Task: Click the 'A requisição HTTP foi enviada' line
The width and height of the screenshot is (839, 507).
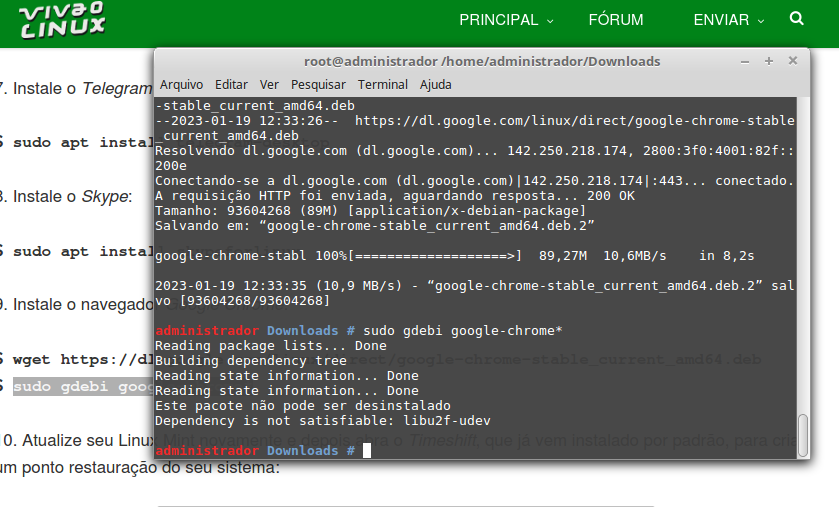Action: click(395, 196)
